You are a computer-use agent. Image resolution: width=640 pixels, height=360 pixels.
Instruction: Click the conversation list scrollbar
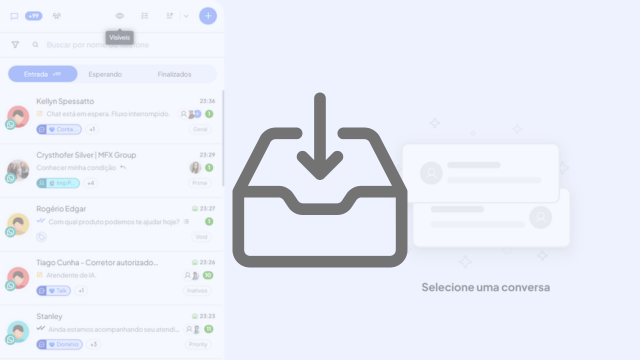point(223,138)
